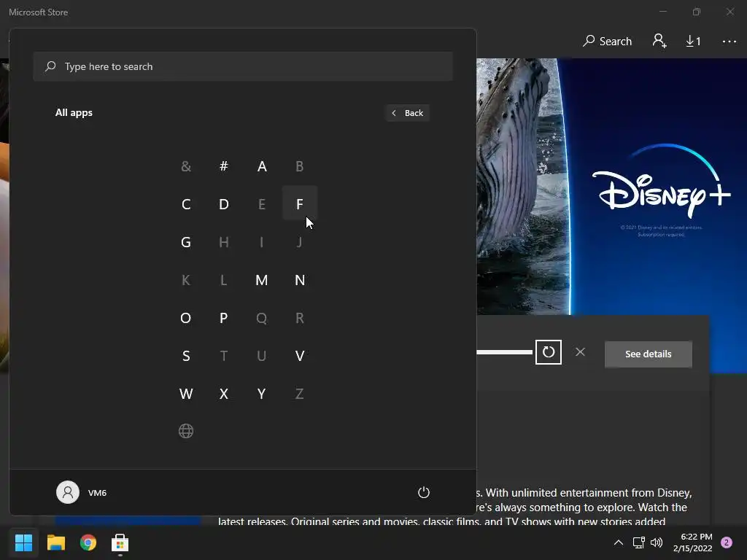Jump to apps starting with D
The height and width of the screenshot is (560, 747).
223,204
